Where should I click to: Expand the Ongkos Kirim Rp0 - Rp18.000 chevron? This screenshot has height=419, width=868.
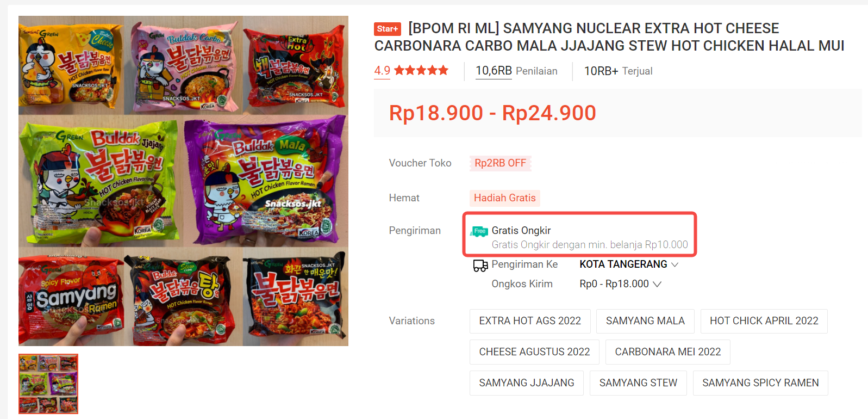coord(657,284)
